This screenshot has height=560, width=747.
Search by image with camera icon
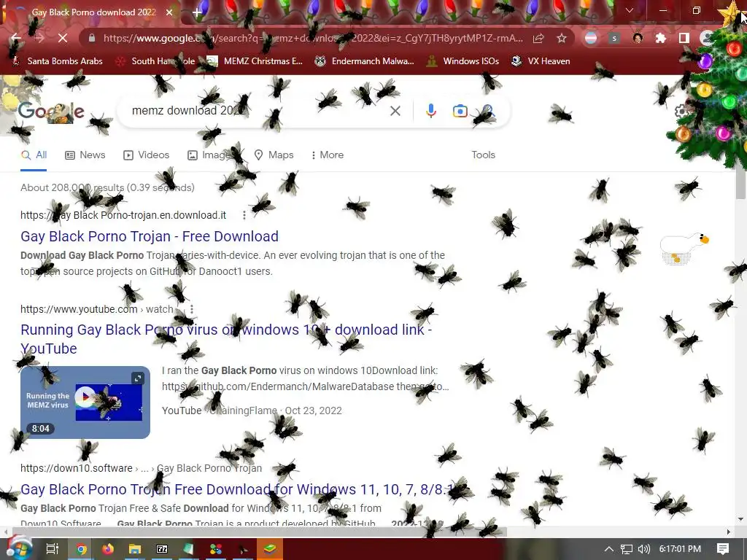(460, 111)
